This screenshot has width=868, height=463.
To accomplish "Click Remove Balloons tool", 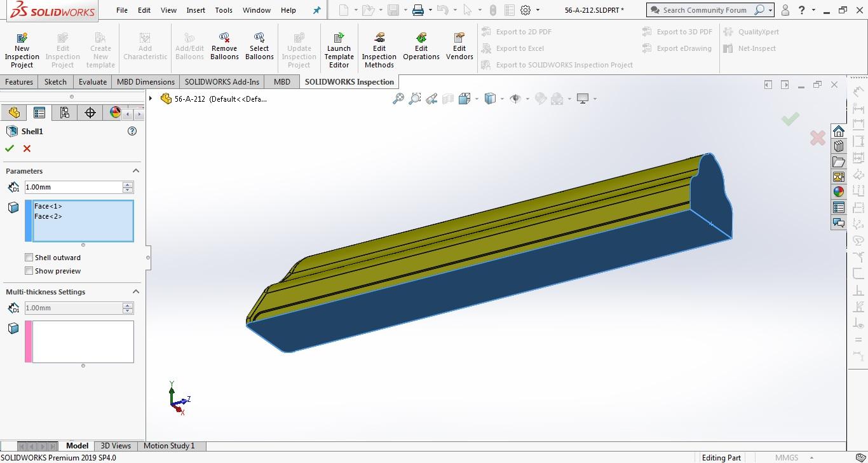I will [x=224, y=48].
